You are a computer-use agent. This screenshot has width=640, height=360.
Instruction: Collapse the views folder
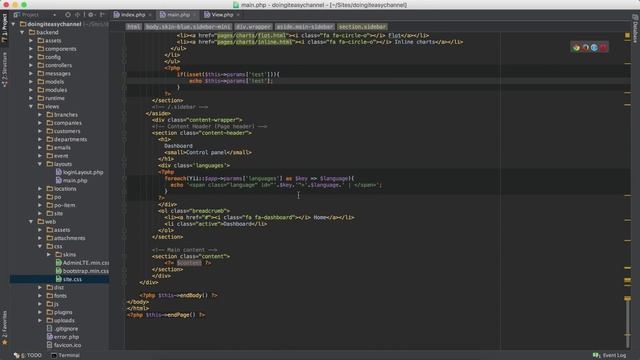click(x=31, y=107)
